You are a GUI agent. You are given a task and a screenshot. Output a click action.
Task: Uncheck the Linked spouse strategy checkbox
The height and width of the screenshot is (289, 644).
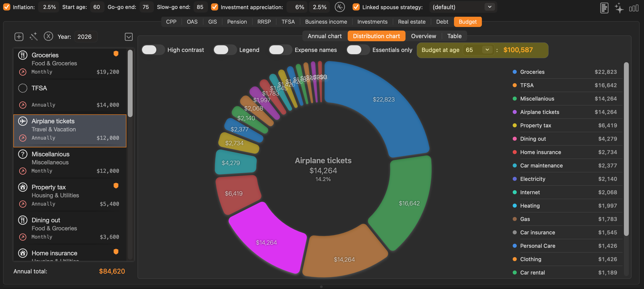click(356, 7)
